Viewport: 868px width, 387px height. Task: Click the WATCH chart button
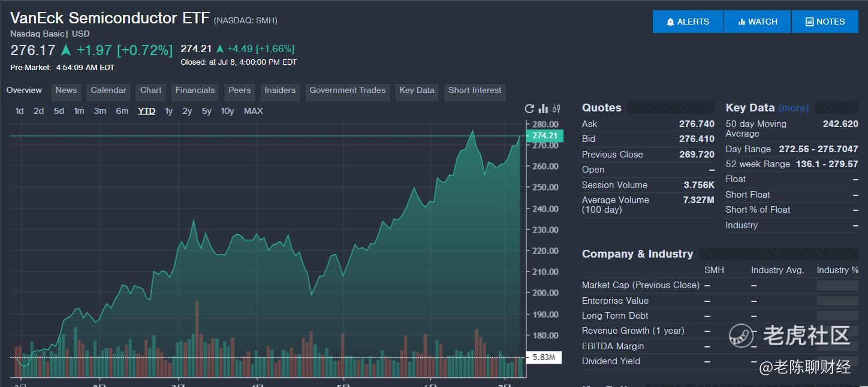pos(757,22)
